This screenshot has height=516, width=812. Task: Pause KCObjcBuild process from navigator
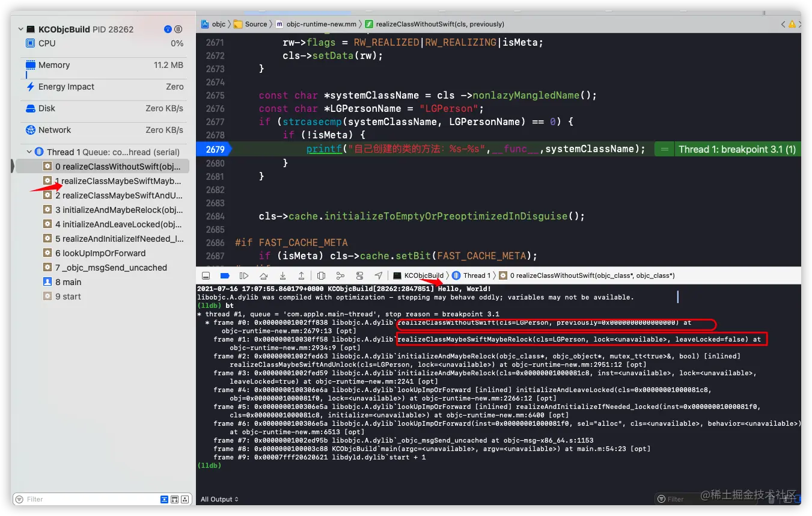coord(178,29)
